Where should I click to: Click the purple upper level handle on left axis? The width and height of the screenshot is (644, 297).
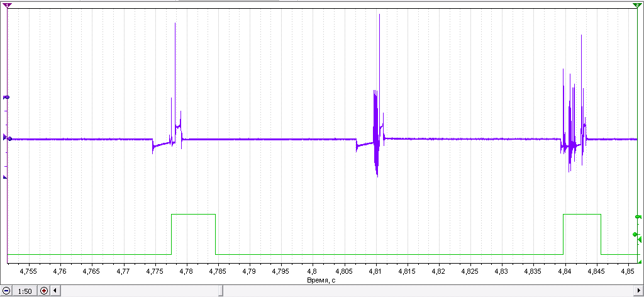(6, 98)
